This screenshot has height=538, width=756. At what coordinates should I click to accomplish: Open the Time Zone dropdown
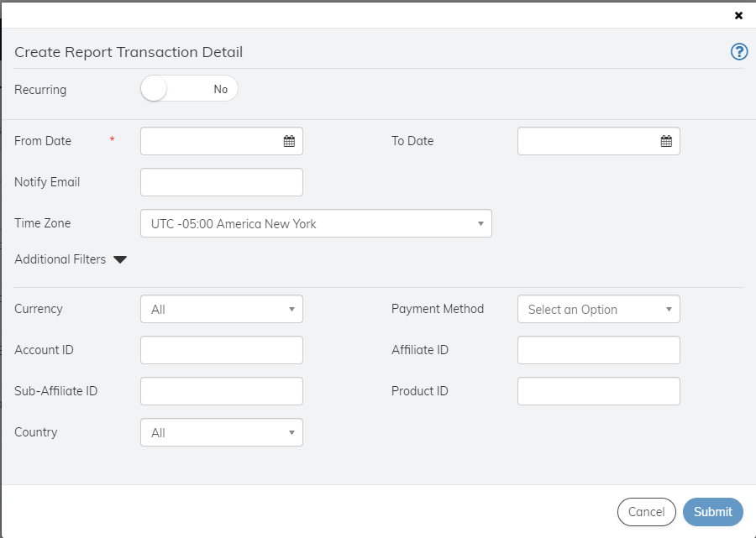316,223
